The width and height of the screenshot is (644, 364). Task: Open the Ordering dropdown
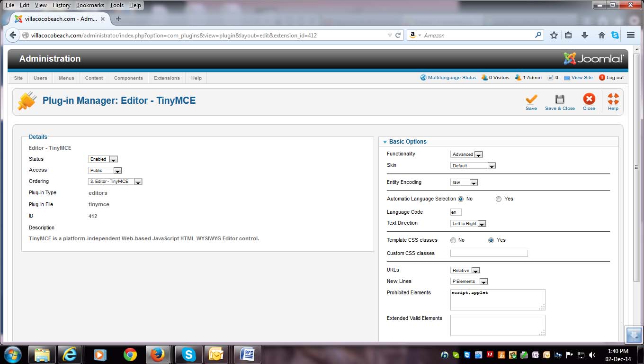(x=116, y=182)
